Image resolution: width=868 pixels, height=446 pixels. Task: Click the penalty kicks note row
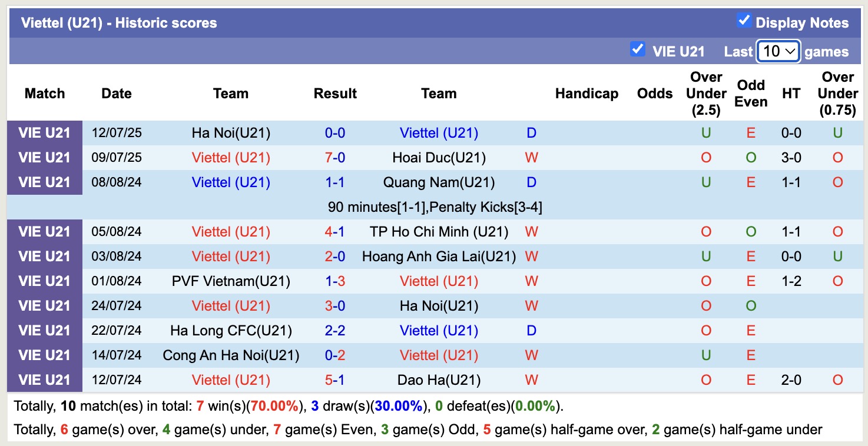tap(435, 207)
